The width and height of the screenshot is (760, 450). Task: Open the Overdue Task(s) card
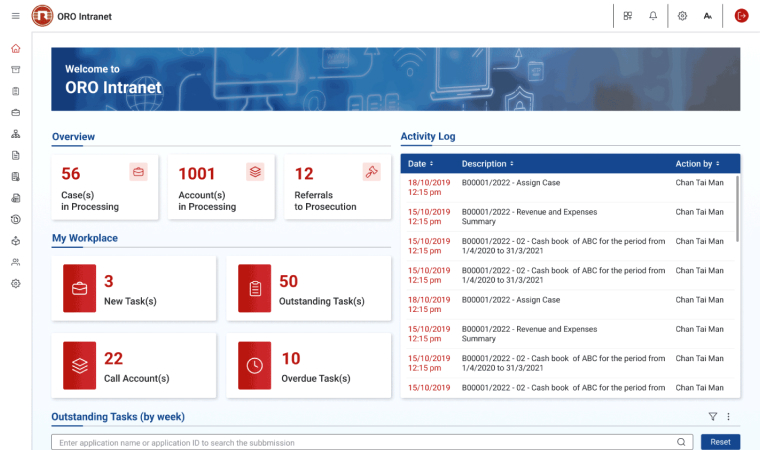(x=307, y=365)
